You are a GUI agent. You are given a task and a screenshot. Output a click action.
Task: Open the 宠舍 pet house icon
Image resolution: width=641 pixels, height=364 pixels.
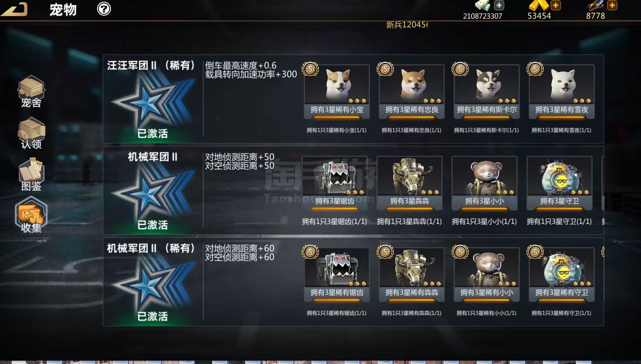point(31,92)
